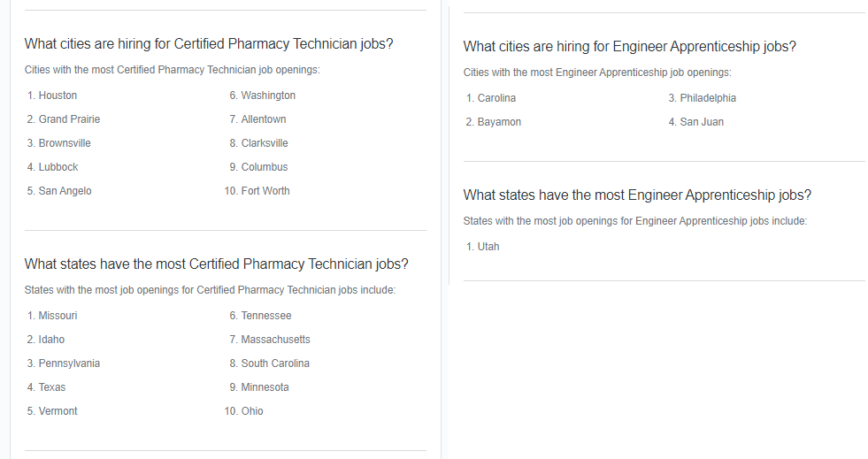The width and height of the screenshot is (868, 459).
Task: Select the Vermont state link
Action: point(58,410)
